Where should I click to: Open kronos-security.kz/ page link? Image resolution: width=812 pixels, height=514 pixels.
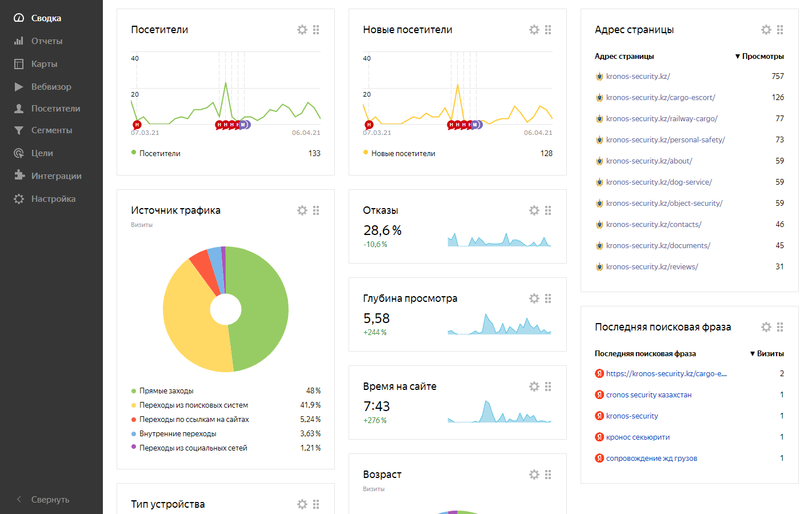click(x=638, y=76)
